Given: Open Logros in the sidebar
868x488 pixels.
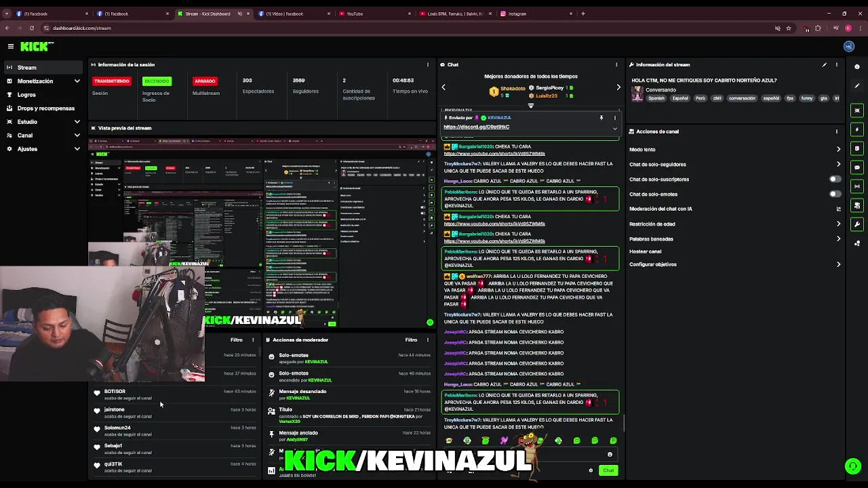Looking at the screenshot, I should click(43, 94).
